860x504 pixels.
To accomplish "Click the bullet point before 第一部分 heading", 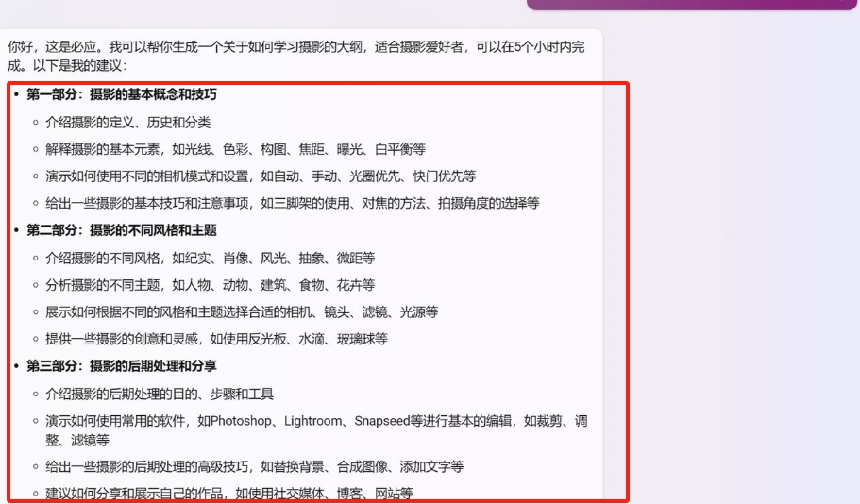I will (16, 95).
